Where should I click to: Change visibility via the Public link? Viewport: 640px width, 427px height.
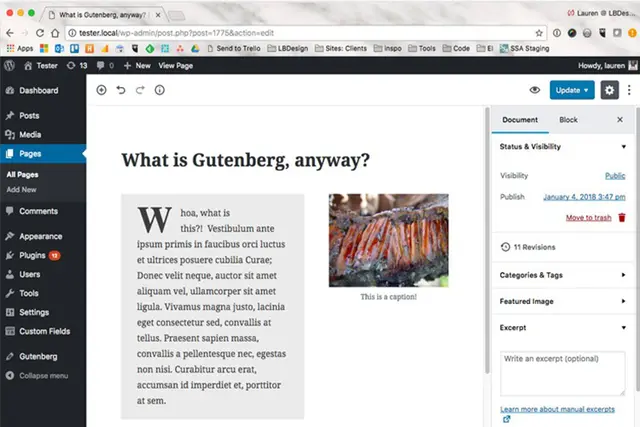click(x=615, y=176)
